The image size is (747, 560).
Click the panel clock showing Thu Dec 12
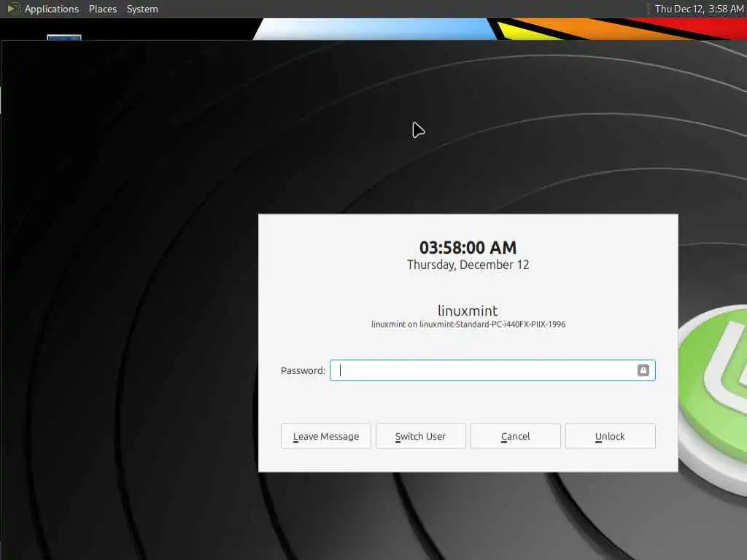(699, 9)
